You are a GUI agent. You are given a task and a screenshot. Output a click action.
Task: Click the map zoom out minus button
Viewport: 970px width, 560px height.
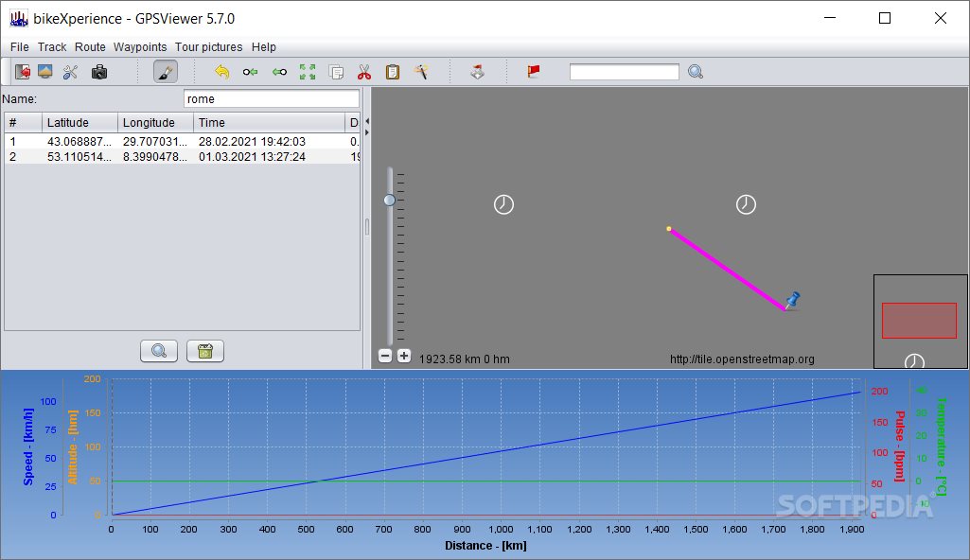point(385,356)
